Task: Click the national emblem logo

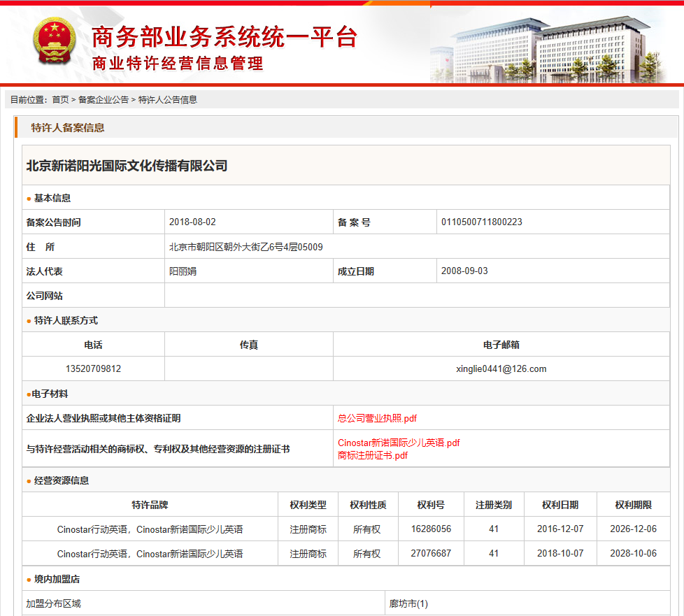Action: coord(54,41)
